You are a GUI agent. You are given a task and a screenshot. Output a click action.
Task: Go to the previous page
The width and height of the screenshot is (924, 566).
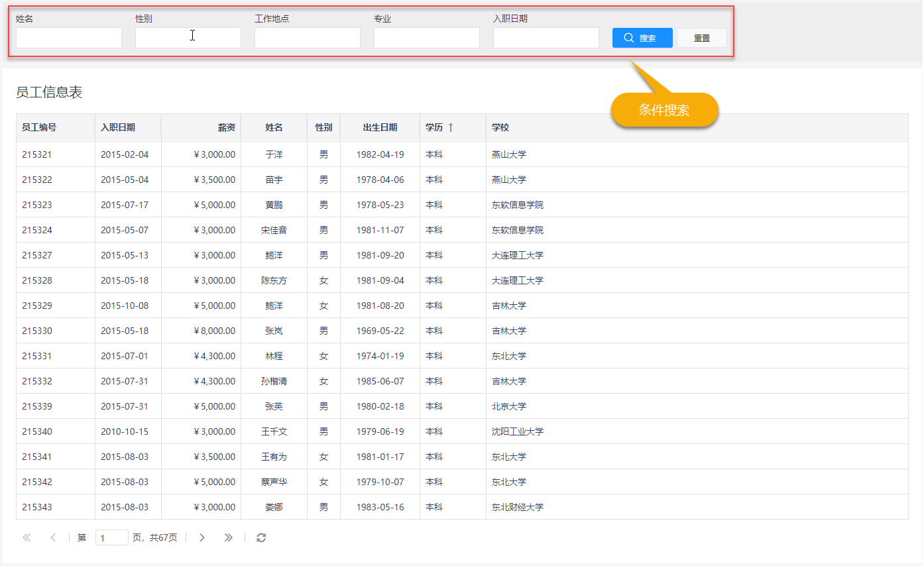(53, 538)
